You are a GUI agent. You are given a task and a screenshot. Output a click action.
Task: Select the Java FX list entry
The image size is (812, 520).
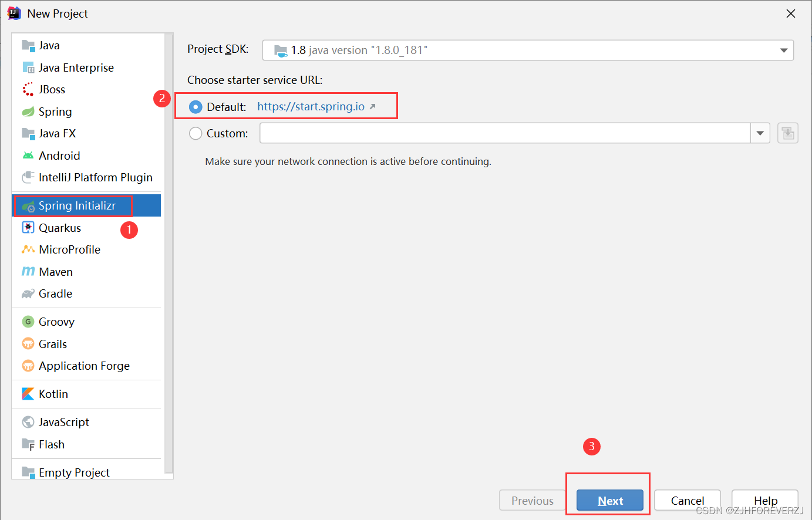86,133
